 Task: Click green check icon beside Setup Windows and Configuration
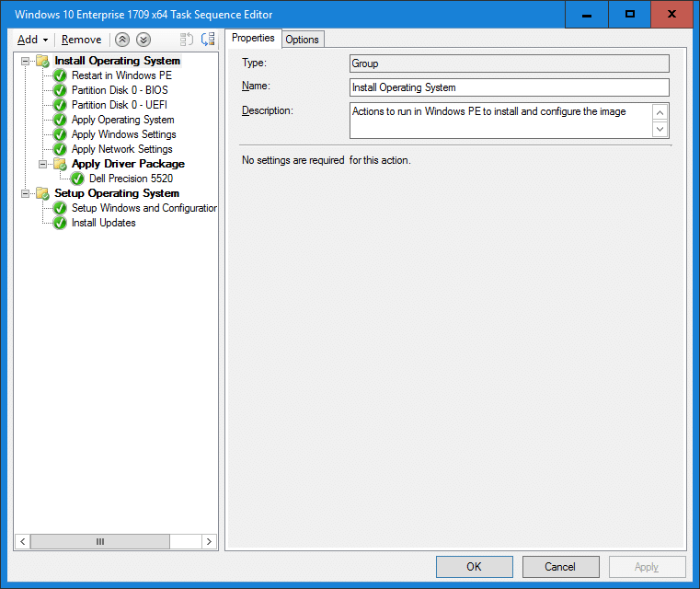tap(60, 208)
